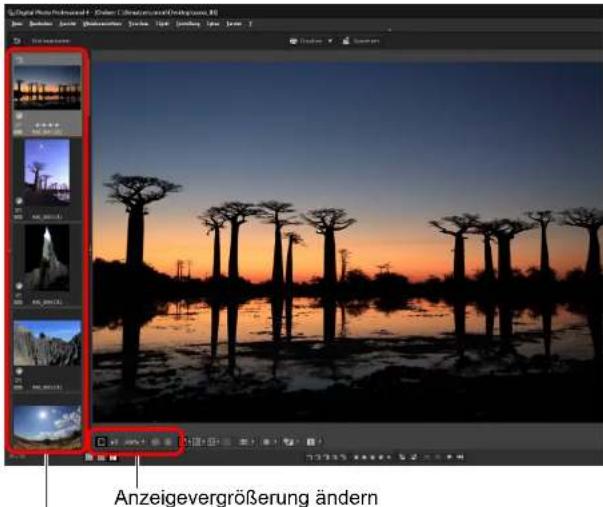Click the Speichern button in top toolbar

(361, 41)
